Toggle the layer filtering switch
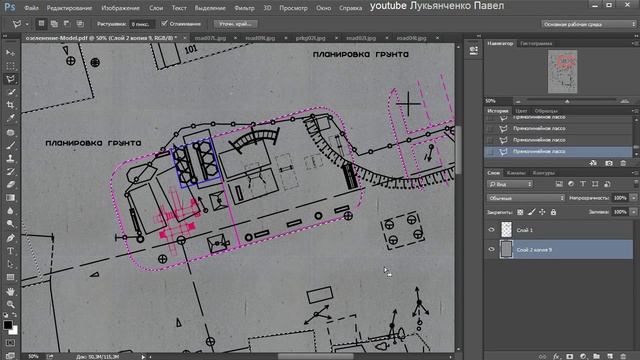 [636, 184]
